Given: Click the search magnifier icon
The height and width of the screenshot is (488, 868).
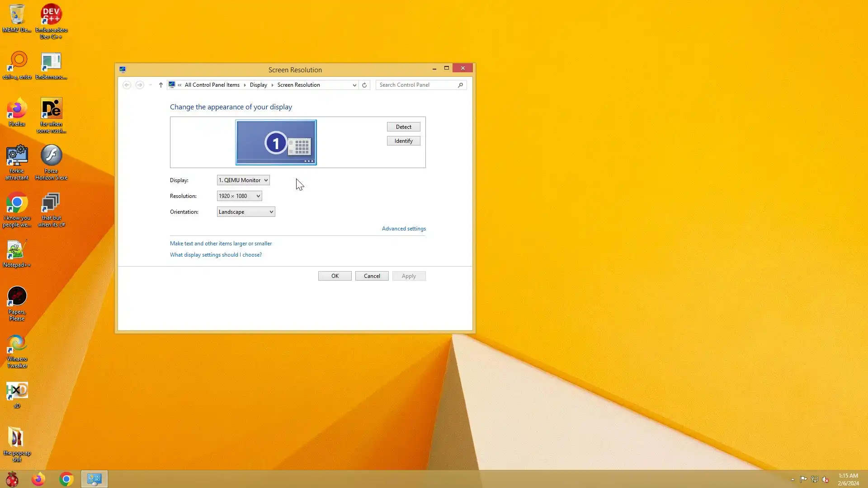Looking at the screenshot, I should [460, 85].
